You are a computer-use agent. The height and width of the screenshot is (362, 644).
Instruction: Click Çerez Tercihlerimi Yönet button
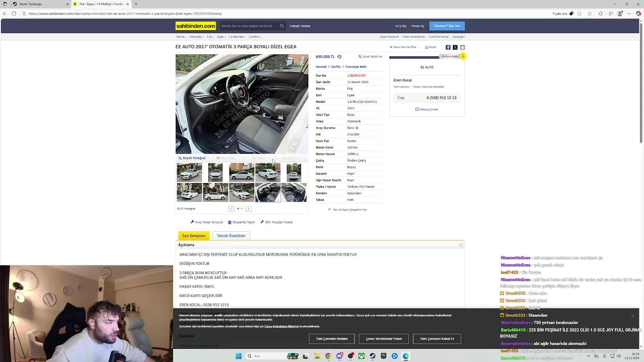click(384, 339)
